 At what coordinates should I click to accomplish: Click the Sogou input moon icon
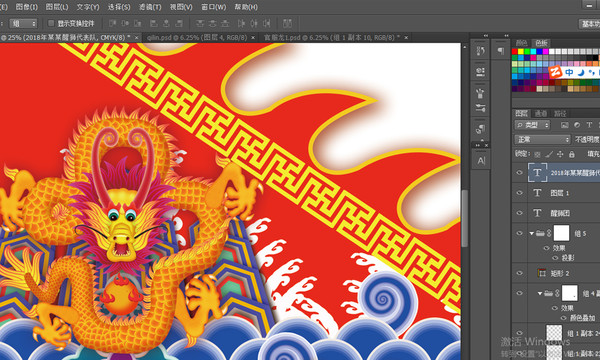pyautogui.click(x=581, y=72)
